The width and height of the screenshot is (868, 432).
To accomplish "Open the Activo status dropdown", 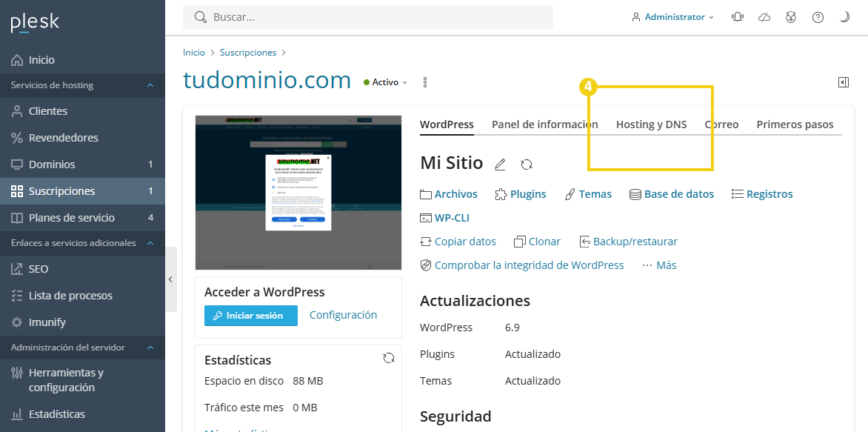I will click(x=384, y=82).
